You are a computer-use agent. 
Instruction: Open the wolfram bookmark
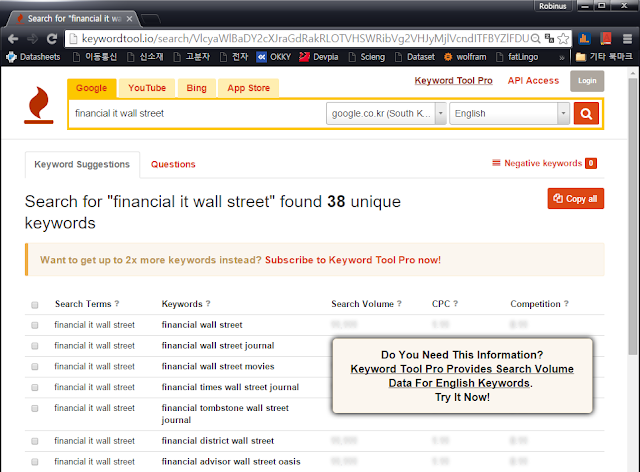[465, 57]
